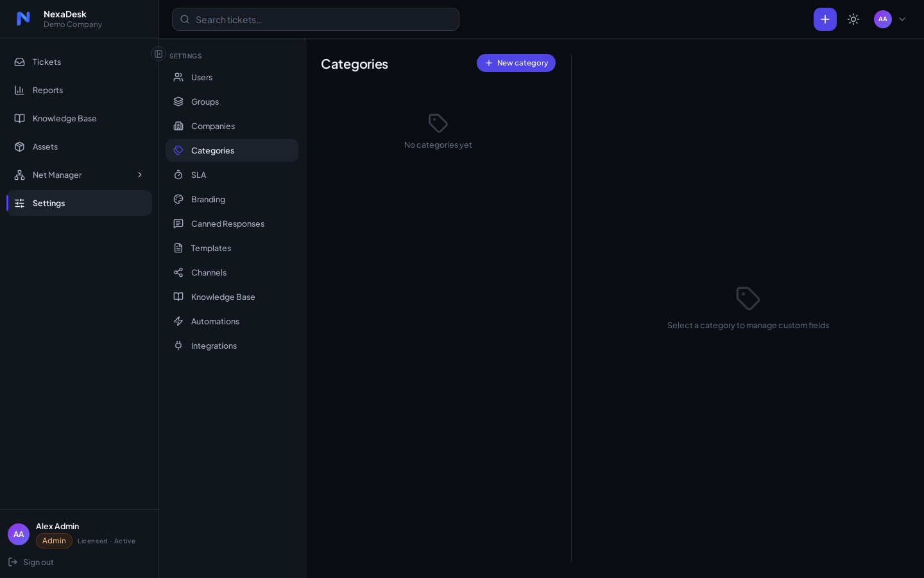Open Knowledge Base in main sidebar
Viewport: 924px width, 578px height.
(79, 118)
